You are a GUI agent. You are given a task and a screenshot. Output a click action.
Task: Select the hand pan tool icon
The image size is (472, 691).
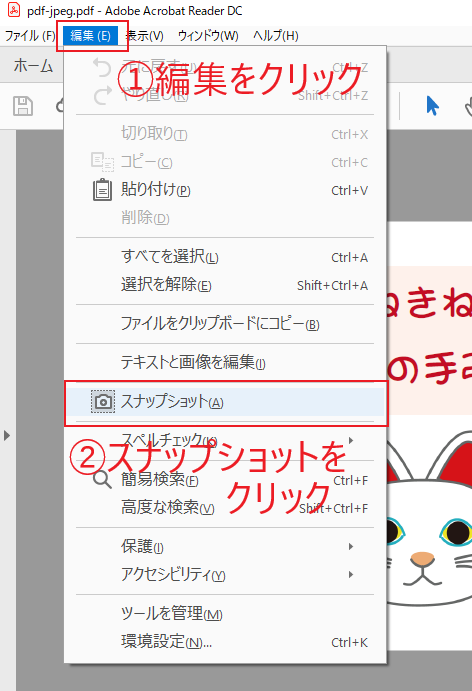pyautogui.click(x=468, y=107)
